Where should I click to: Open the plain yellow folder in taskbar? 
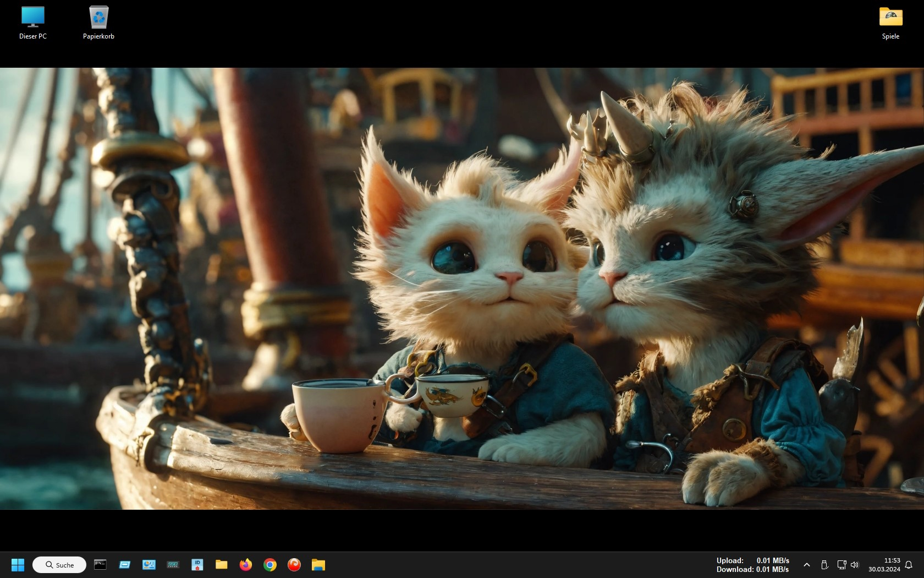[x=222, y=564]
